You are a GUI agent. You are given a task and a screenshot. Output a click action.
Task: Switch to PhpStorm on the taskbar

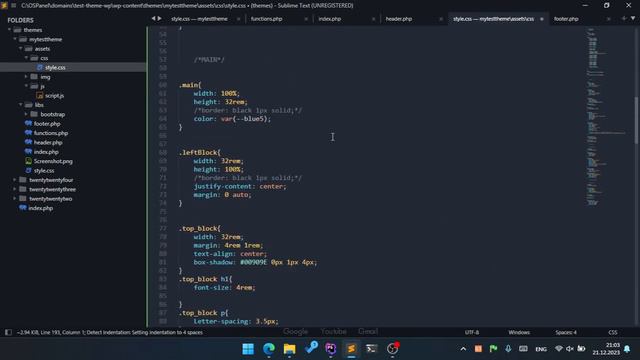[x=331, y=349]
